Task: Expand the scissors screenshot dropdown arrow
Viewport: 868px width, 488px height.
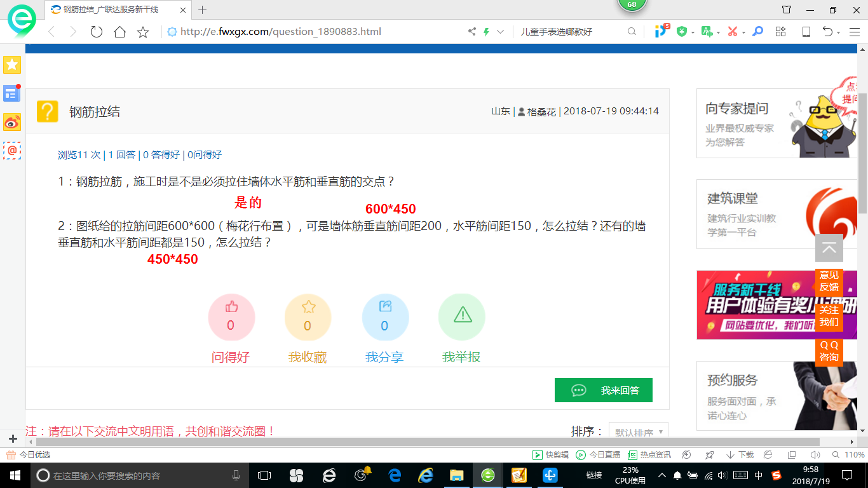Action: coord(743,32)
